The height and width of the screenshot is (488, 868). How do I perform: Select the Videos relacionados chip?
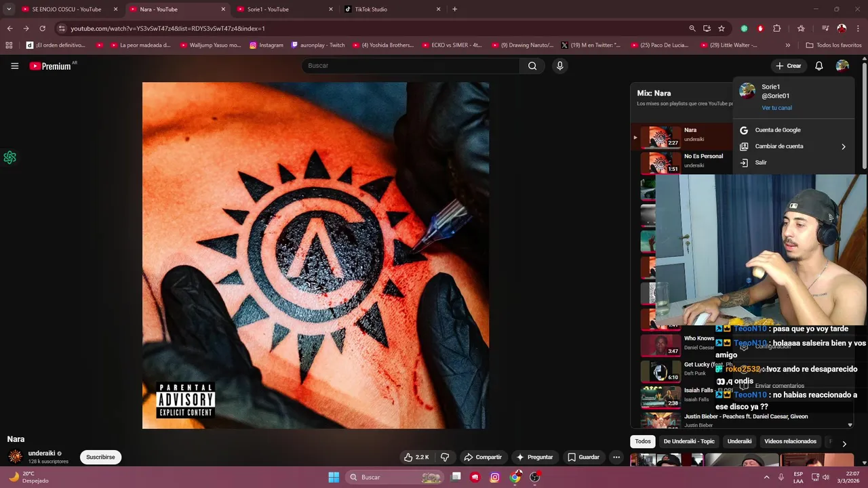[790, 441]
